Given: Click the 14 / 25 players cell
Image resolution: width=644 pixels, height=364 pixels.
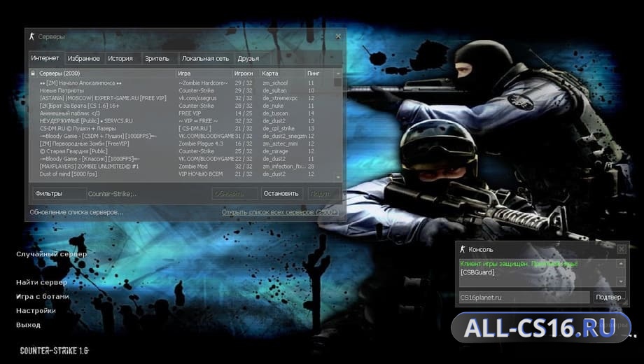Looking at the screenshot, I should coord(244,113).
